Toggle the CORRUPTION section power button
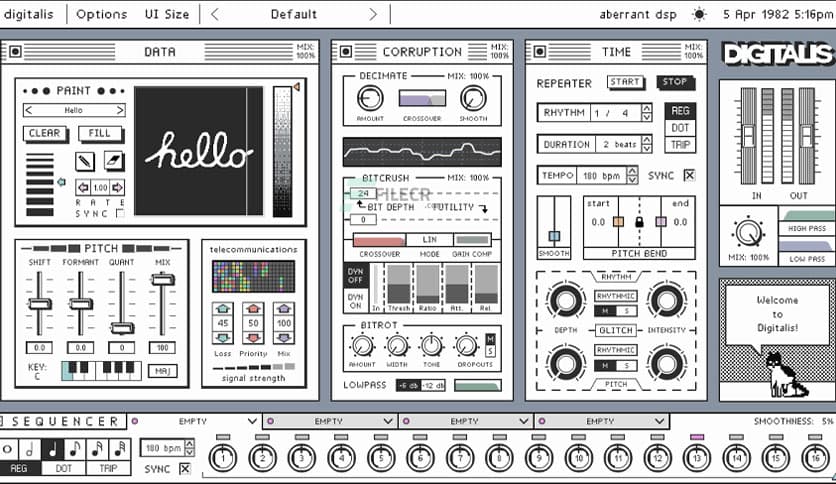This screenshot has height=484, width=836. [x=346, y=52]
